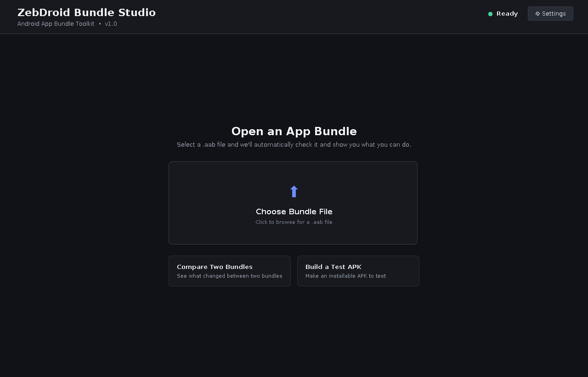Click the Choose Bundle File heading
This screenshot has height=377, width=588.
pyautogui.click(x=294, y=211)
